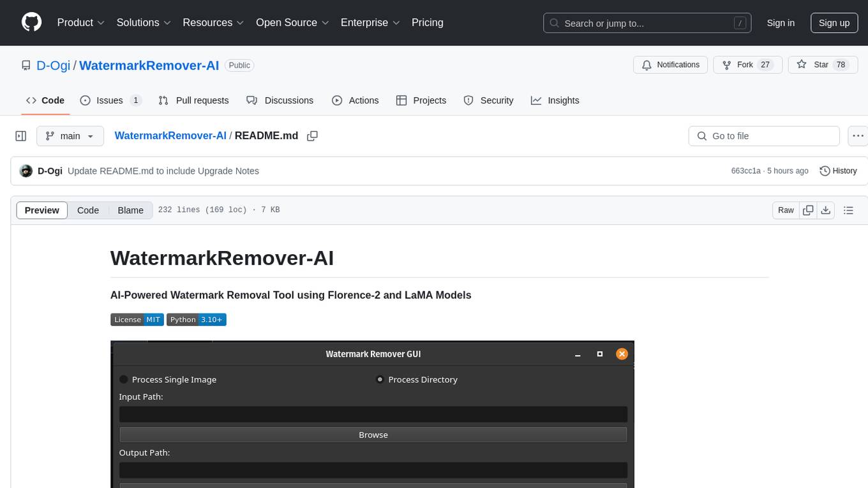Expand the file tree side panel
The width and height of the screenshot is (868, 488).
pyautogui.click(x=21, y=136)
